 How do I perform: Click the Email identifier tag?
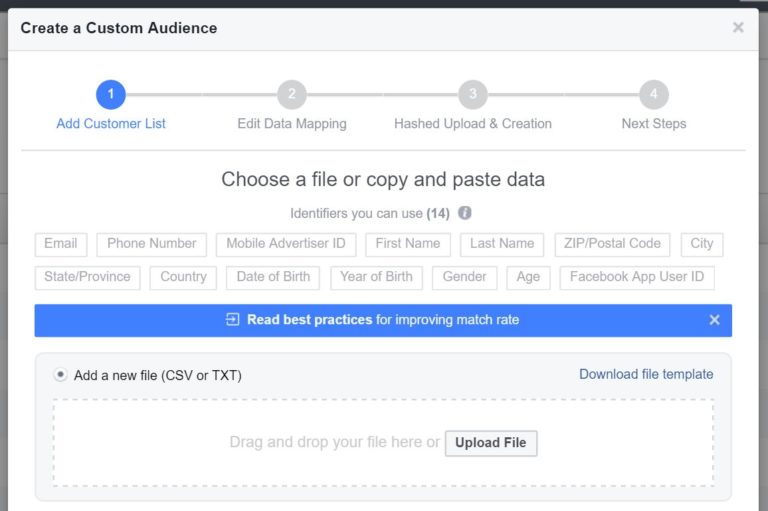coord(61,243)
